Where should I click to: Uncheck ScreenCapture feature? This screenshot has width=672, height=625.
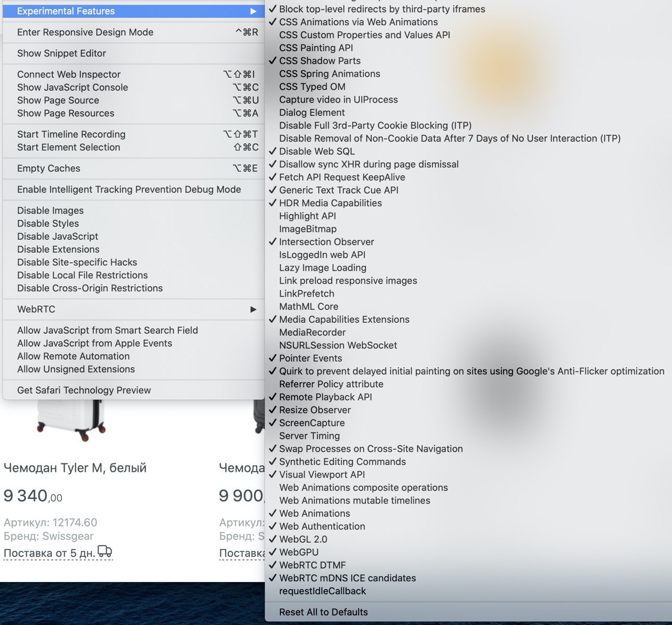468,423
